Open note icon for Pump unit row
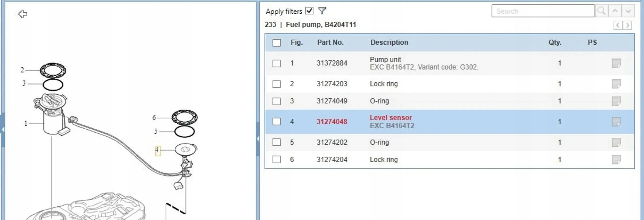Image resolution: width=644 pixels, height=220 pixels. coord(616,63)
